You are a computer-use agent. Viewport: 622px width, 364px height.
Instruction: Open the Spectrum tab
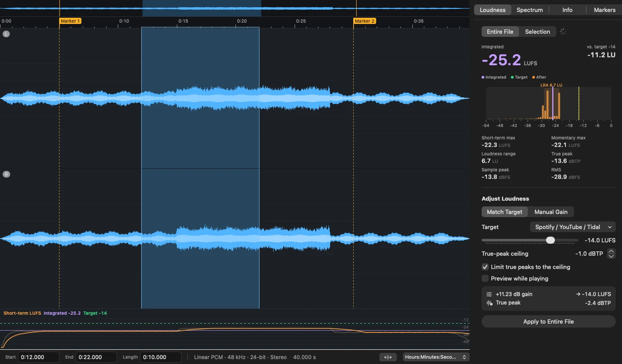[x=530, y=10]
